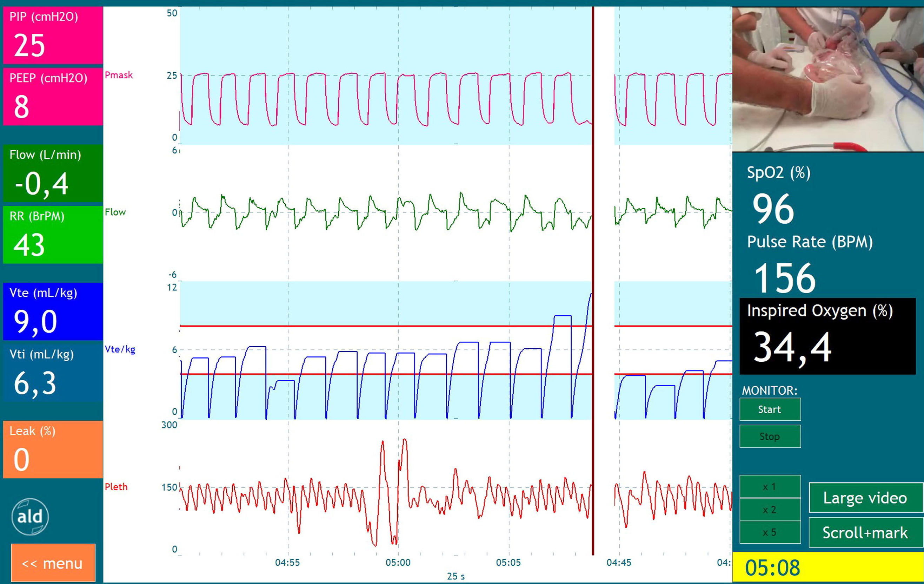Screen dimensions: 924x584
Task: Click the 25 s time span label
Action: 456,576
